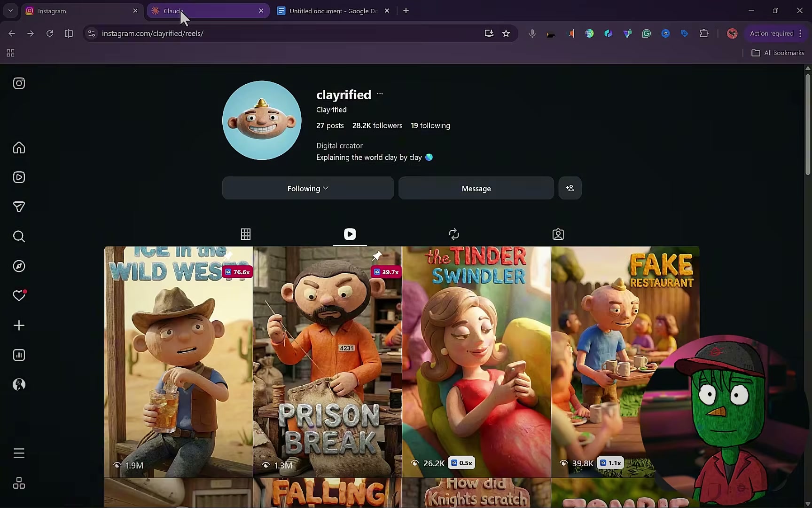The width and height of the screenshot is (812, 508).
Task: Open clayrified profile options (three dots)
Action: click(380, 94)
